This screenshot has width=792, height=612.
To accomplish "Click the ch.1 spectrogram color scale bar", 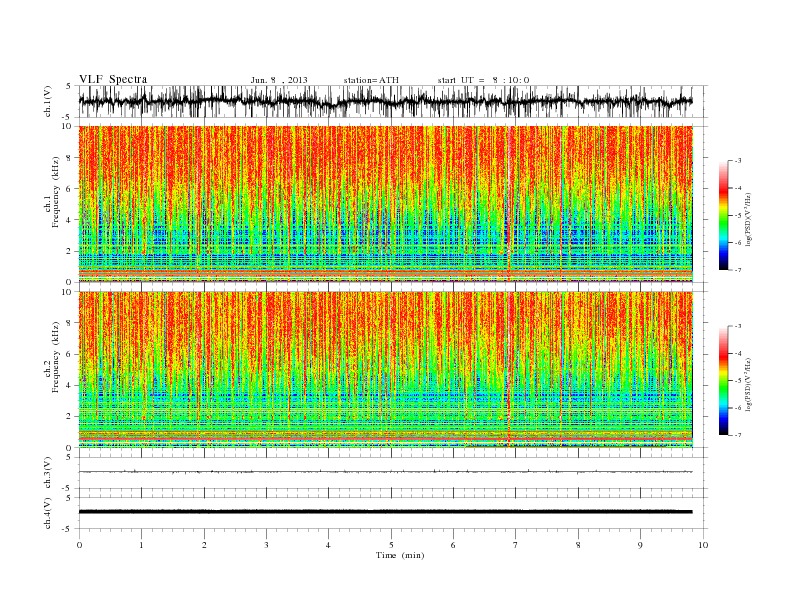I will (723, 216).
